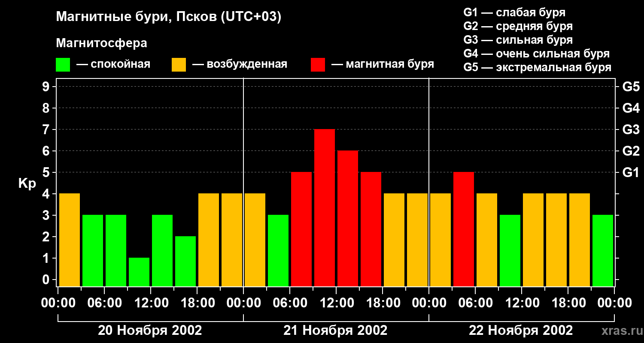The image size is (644, 343).
Task: Click '18:00' time label under 21 Ноября
Action: (383, 303)
